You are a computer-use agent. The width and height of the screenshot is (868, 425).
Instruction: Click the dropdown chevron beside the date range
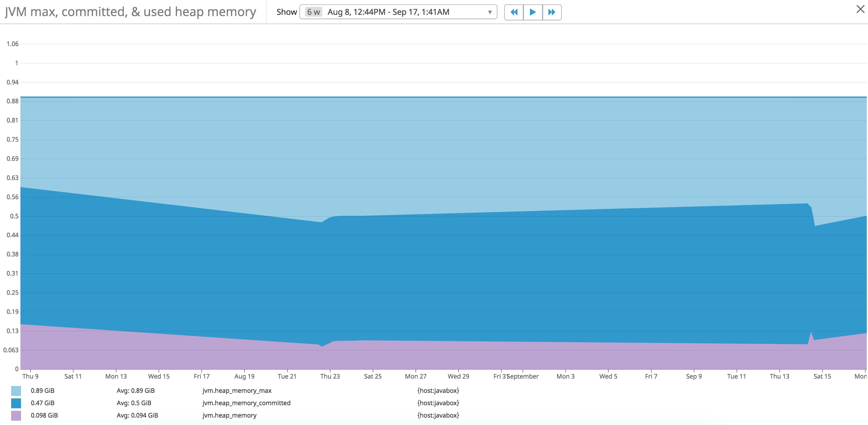(490, 13)
